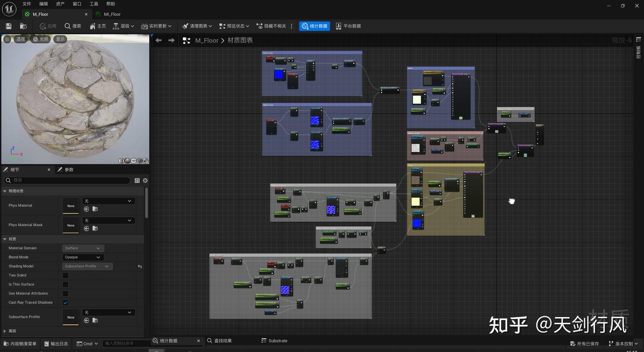The image size is (644, 352).
Task: Switch to the MI_Floor tab
Action: tap(112, 14)
